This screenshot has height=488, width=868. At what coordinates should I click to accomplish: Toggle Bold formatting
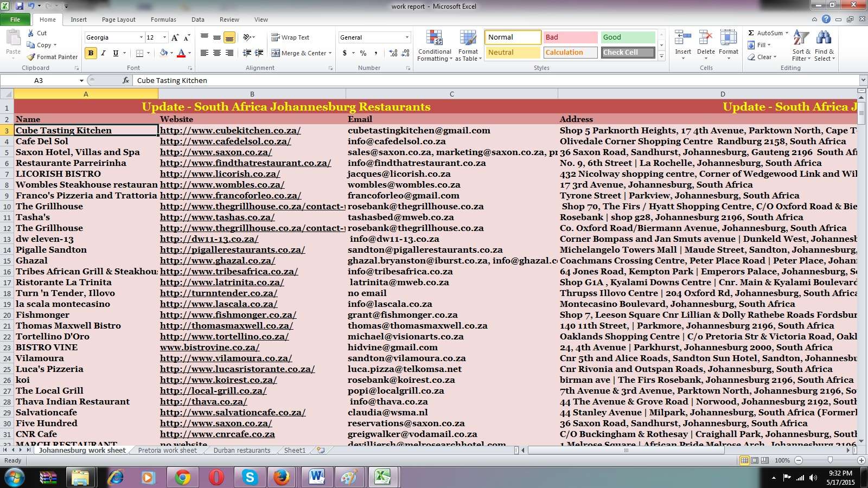pos(91,53)
